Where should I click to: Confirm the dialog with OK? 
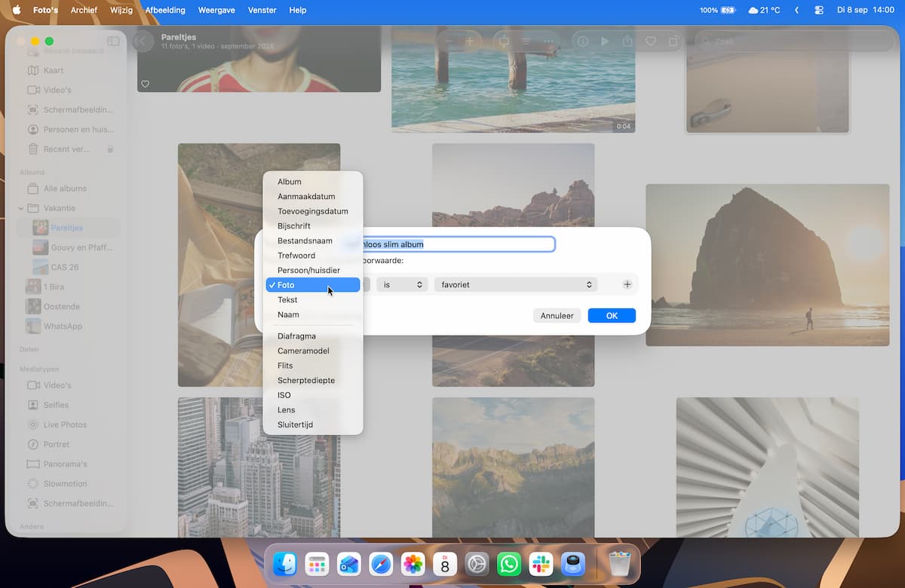pos(612,316)
